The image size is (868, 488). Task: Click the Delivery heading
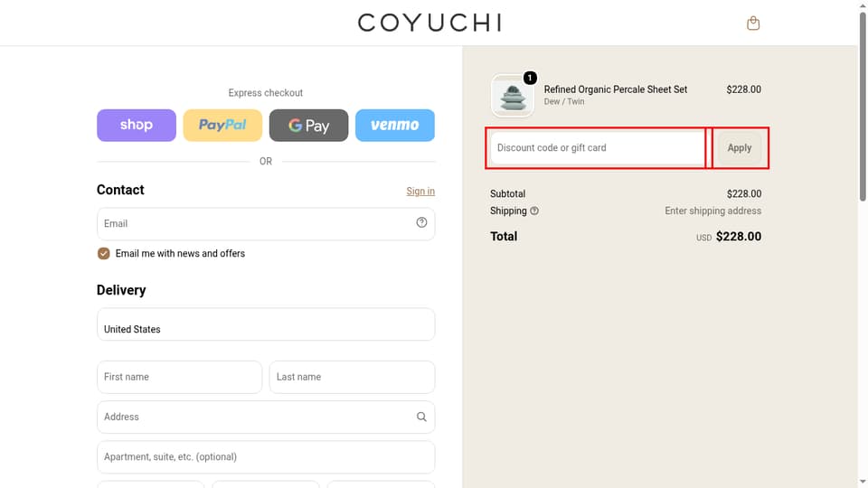121,290
